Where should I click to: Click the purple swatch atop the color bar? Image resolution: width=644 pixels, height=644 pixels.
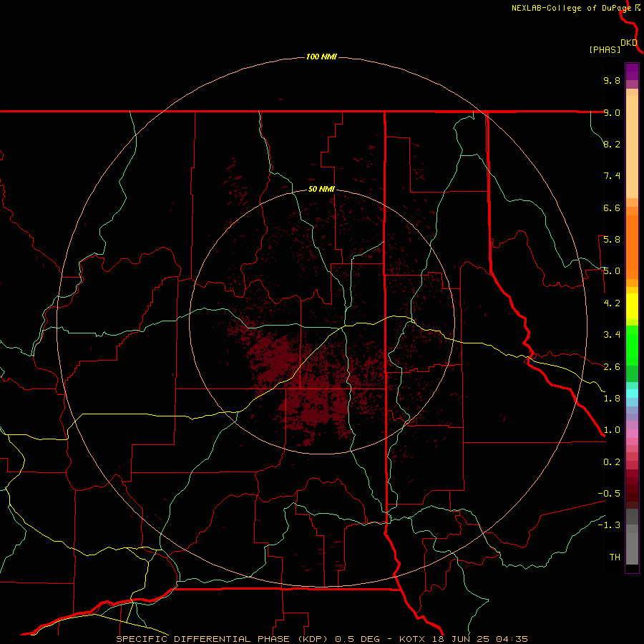pyautogui.click(x=632, y=72)
